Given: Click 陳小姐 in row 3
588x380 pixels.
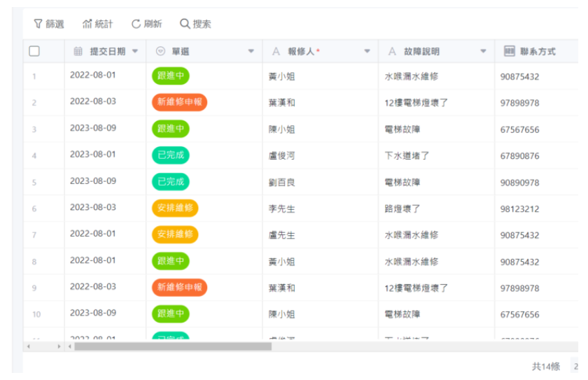Looking at the screenshot, I should (281, 129).
